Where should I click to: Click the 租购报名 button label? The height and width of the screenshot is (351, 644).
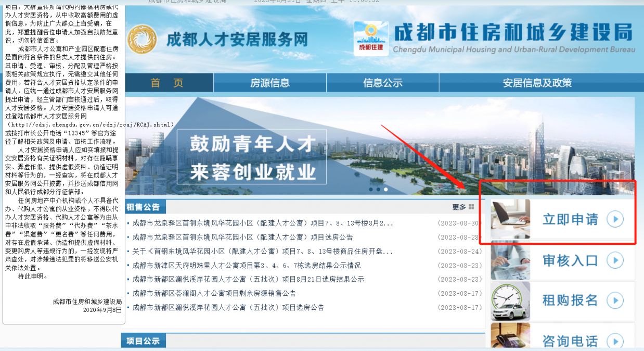click(570, 300)
